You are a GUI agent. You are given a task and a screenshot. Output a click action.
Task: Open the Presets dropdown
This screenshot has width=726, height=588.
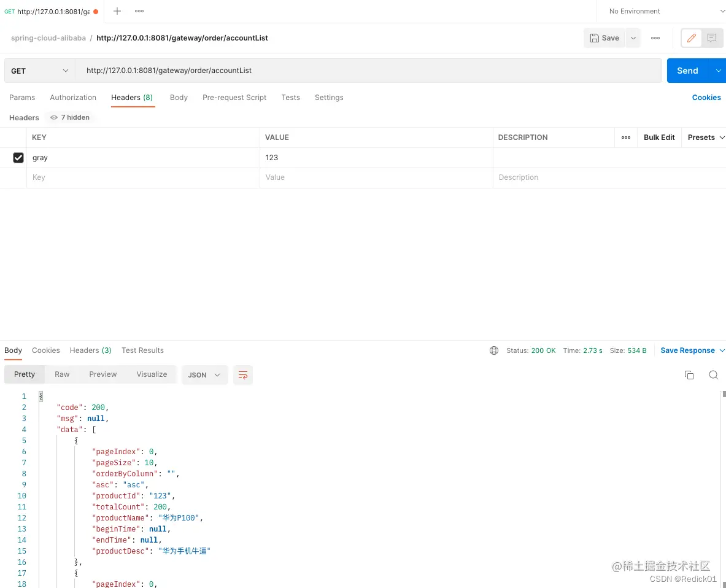click(706, 137)
